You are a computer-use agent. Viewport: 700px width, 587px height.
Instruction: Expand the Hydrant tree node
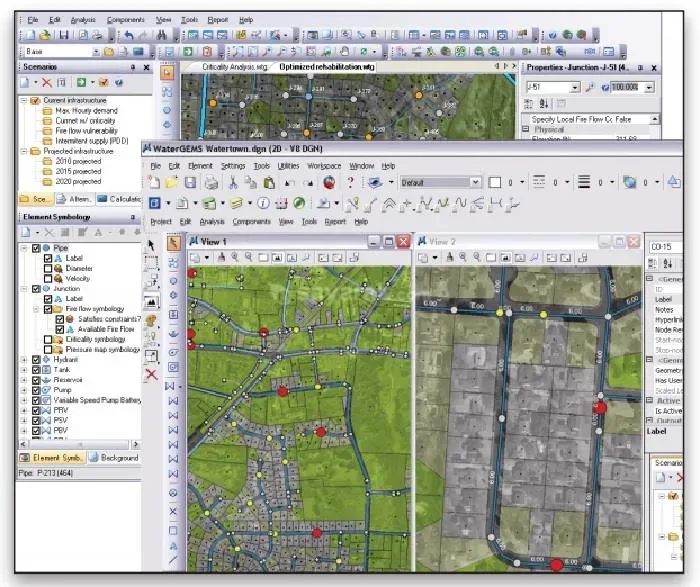[24, 360]
